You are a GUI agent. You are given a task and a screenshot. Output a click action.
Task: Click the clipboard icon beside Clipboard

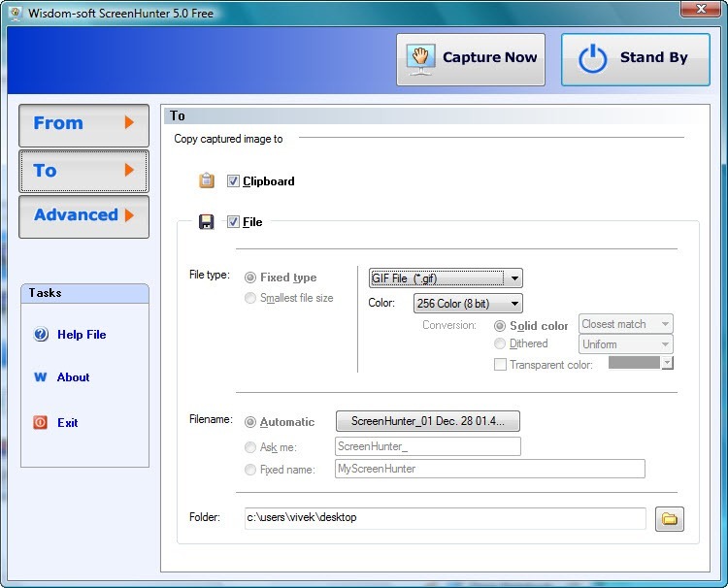point(206,180)
